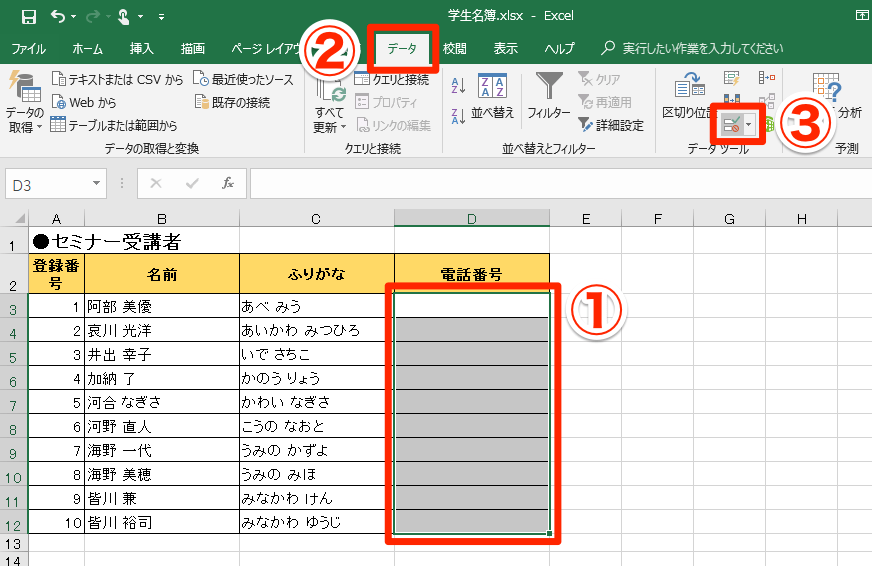Import data via テキストまたは CSV から
Image resolution: width=872 pixels, height=566 pixels.
point(117,80)
